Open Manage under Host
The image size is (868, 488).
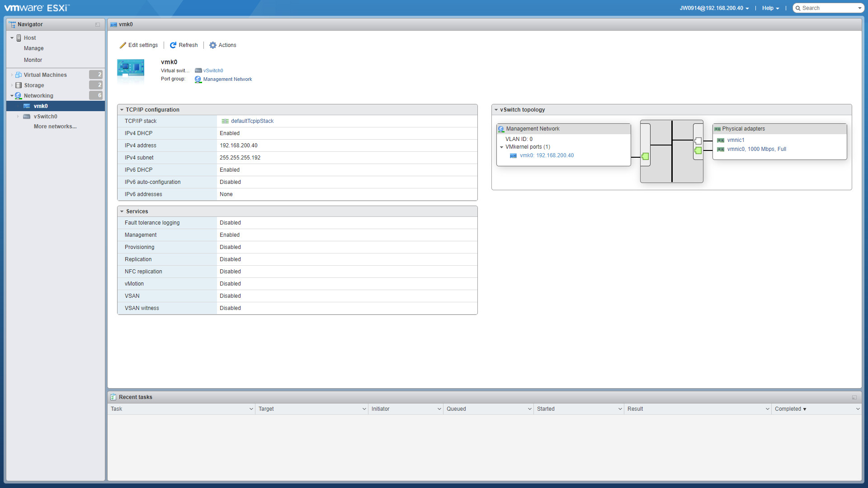(x=34, y=48)
